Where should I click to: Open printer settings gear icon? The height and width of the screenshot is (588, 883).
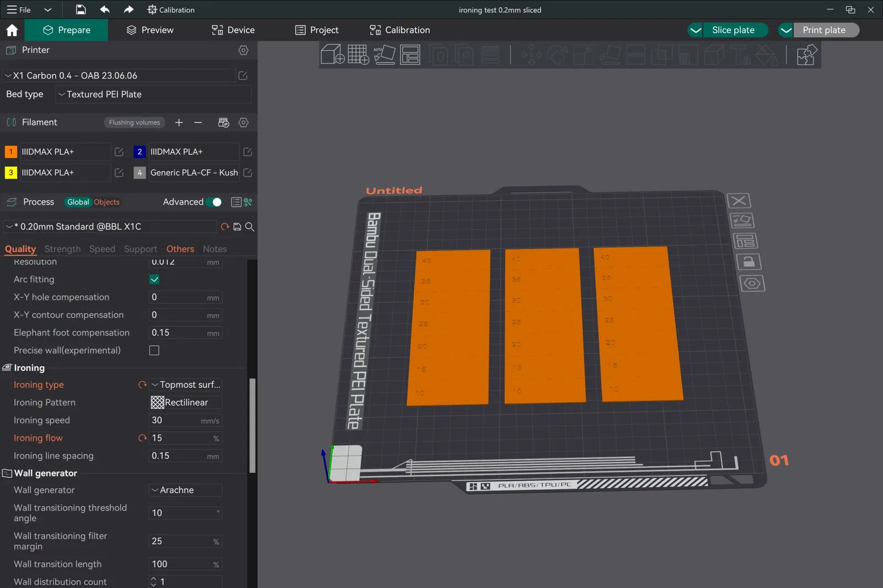(243, 50)
